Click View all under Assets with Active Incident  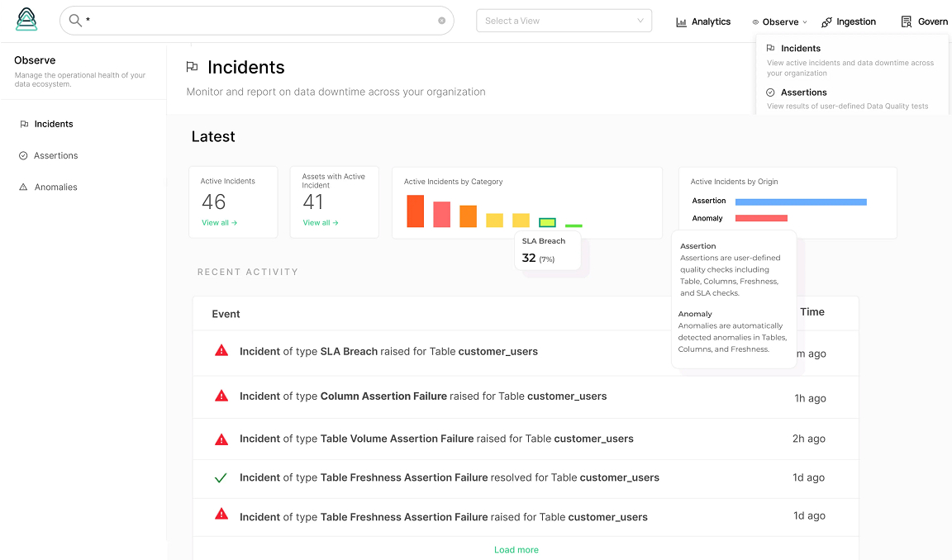pyautogui.click(x=321, y=223)
